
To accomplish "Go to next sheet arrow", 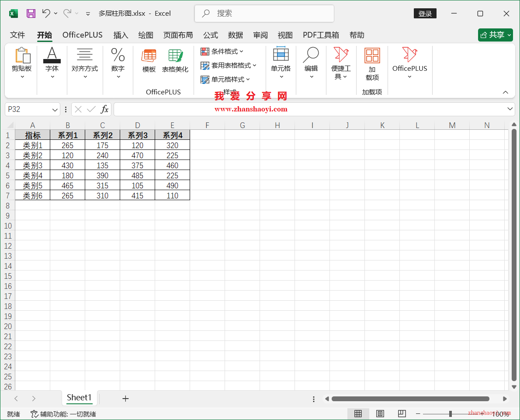I will 34,399.
